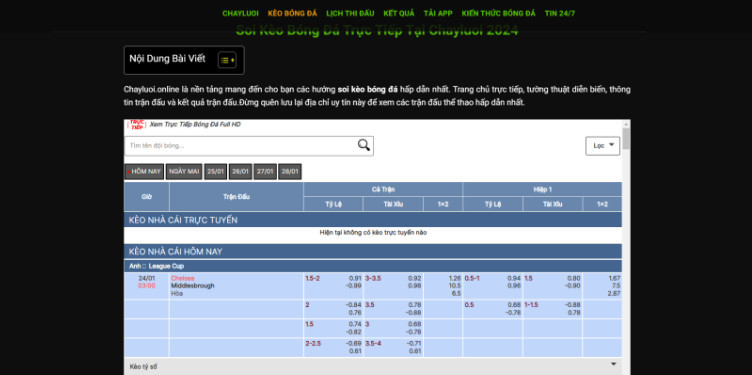Open the CHAYLUOI menu item
The width and height of the screenshot is (752, 375).
coord(240,13)
